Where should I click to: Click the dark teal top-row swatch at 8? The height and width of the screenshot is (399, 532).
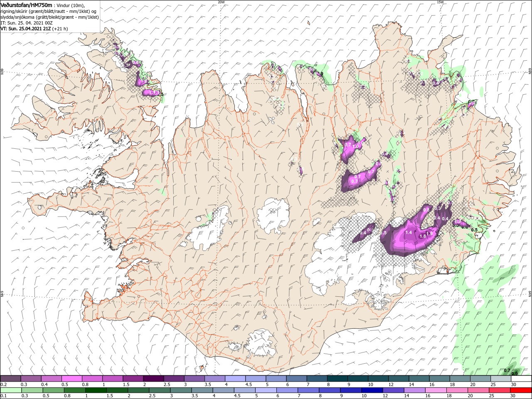point(337,379)
